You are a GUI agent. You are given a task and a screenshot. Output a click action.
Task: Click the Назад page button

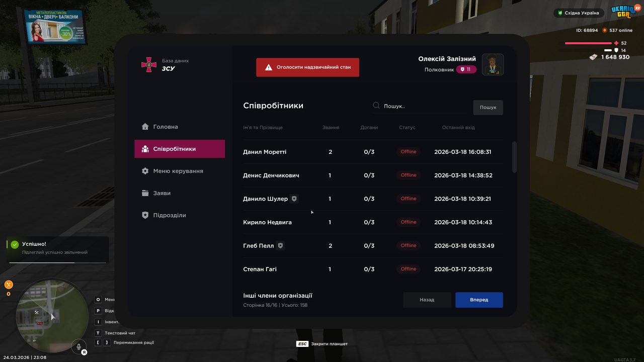[427, 300]
